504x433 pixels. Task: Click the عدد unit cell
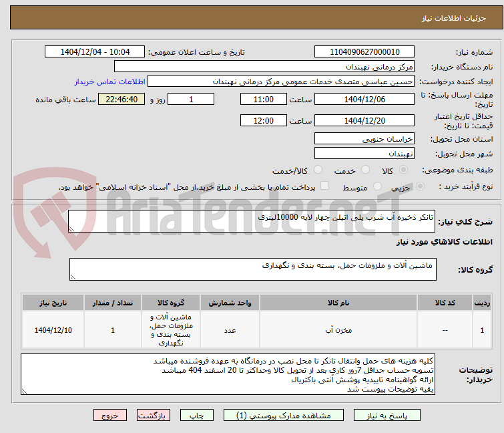(x=230, y=330)
